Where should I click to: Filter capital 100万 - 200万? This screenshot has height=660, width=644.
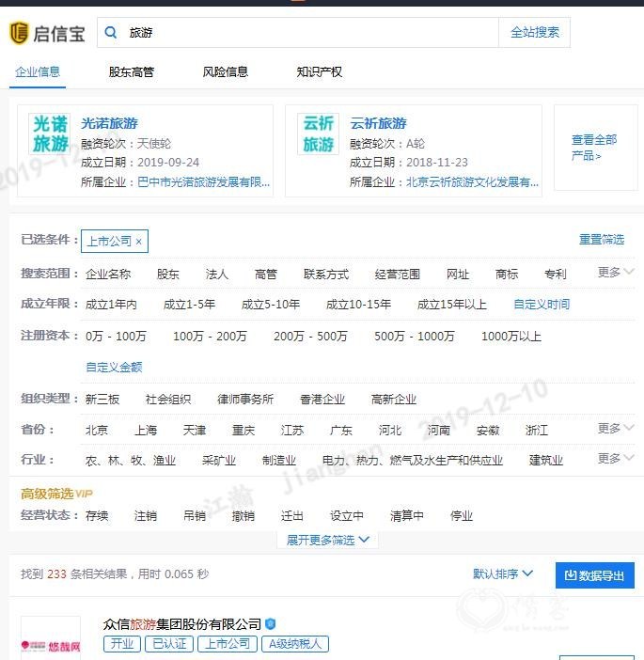coord(210,336)
